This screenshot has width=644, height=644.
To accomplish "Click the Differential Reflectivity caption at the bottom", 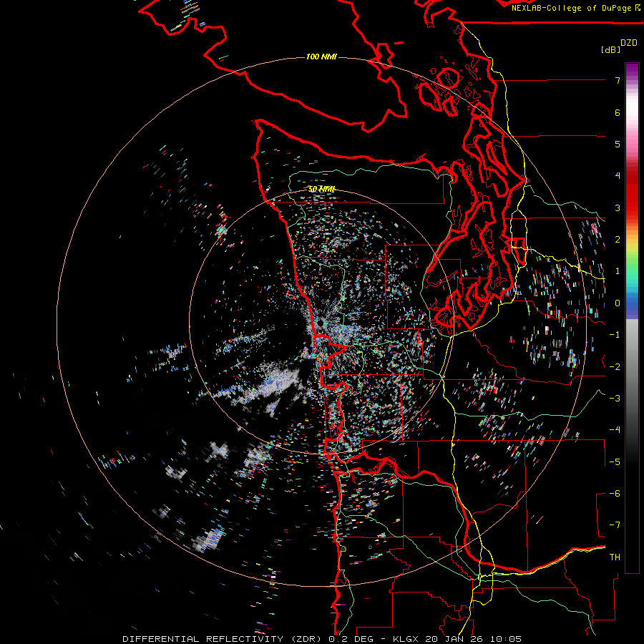I will click(x=322, y=639).
